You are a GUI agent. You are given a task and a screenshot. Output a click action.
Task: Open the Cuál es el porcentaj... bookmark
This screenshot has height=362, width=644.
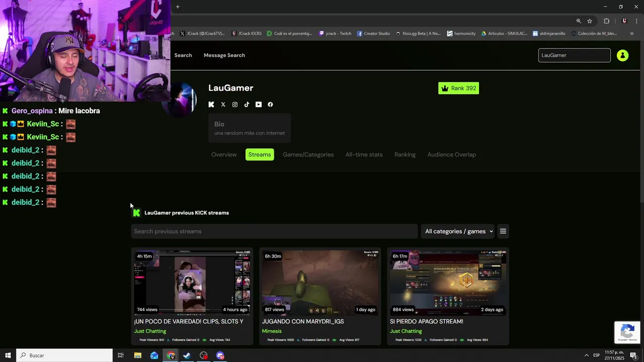[290, 34]
